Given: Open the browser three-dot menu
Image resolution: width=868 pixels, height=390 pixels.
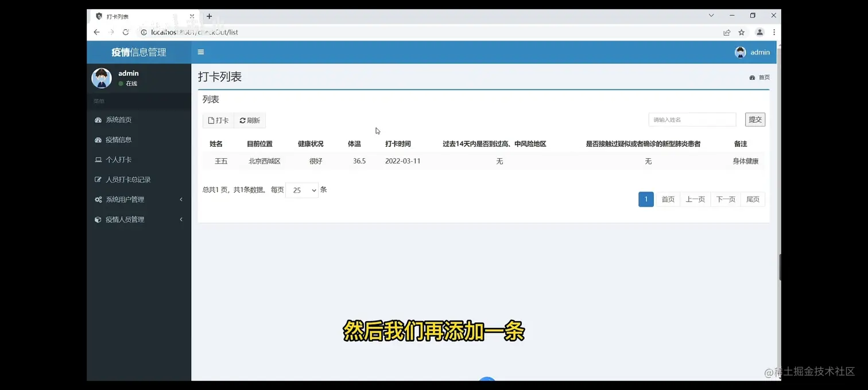Looking at the screenshot, I should click(774, 33).
